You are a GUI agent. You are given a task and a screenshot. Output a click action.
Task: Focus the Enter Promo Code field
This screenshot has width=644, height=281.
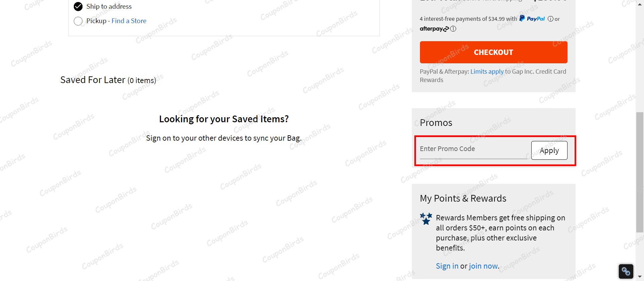tap(473, 149)
